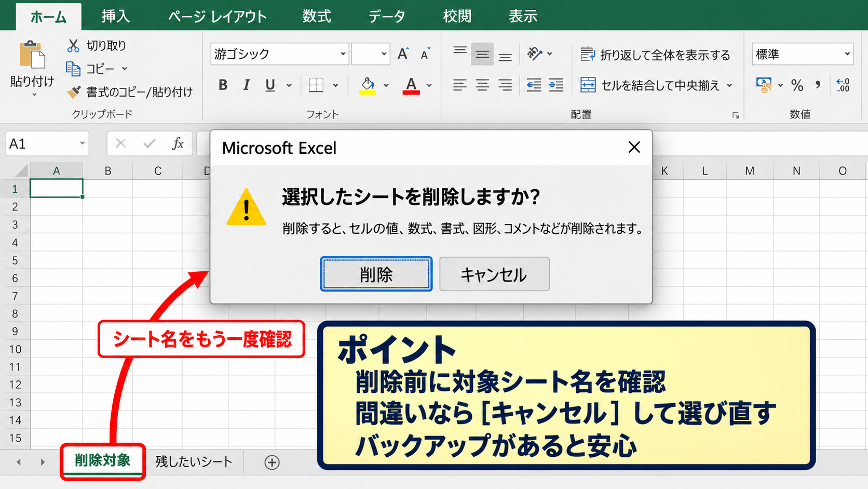This screenshot has height=489, width=868.
Task: Click the comma style button
Action: 818,85
